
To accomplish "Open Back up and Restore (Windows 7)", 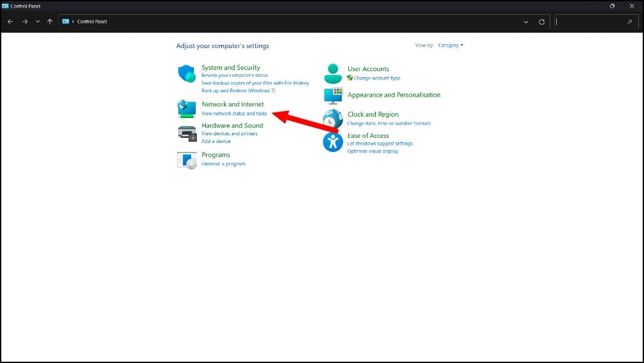I will pyautogui.click(x=238, y=91).
